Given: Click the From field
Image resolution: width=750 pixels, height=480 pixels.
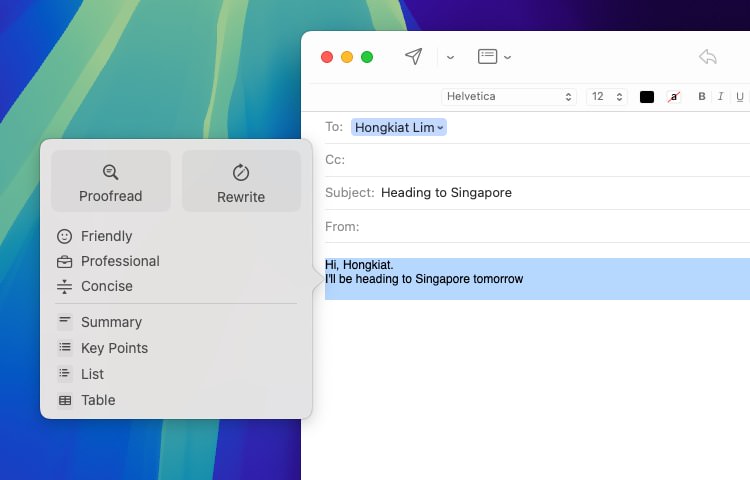Looking at the screenshot, I should click(x=537, y=226).
